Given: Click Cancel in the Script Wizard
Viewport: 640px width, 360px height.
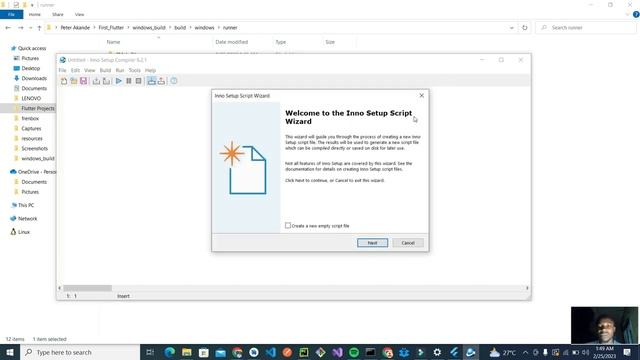Looking at the screenshot, I should click(408, 243).
